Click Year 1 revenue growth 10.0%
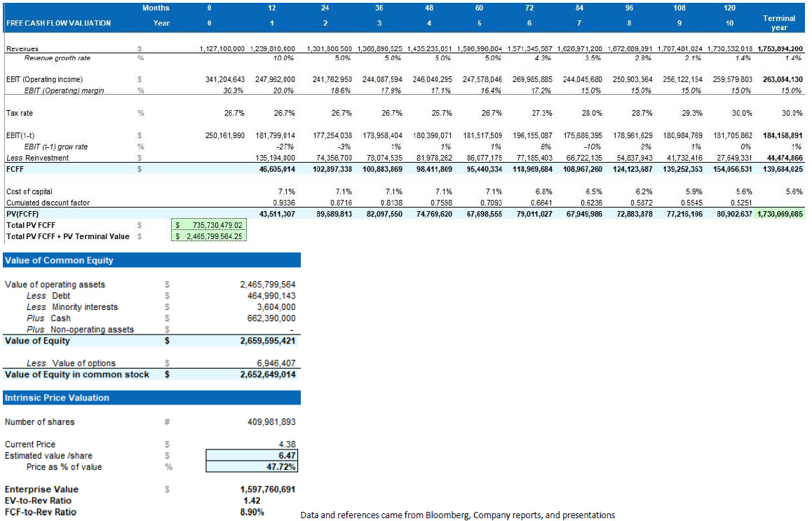This screenshot has height=521, width=812. tap(283, 58)
